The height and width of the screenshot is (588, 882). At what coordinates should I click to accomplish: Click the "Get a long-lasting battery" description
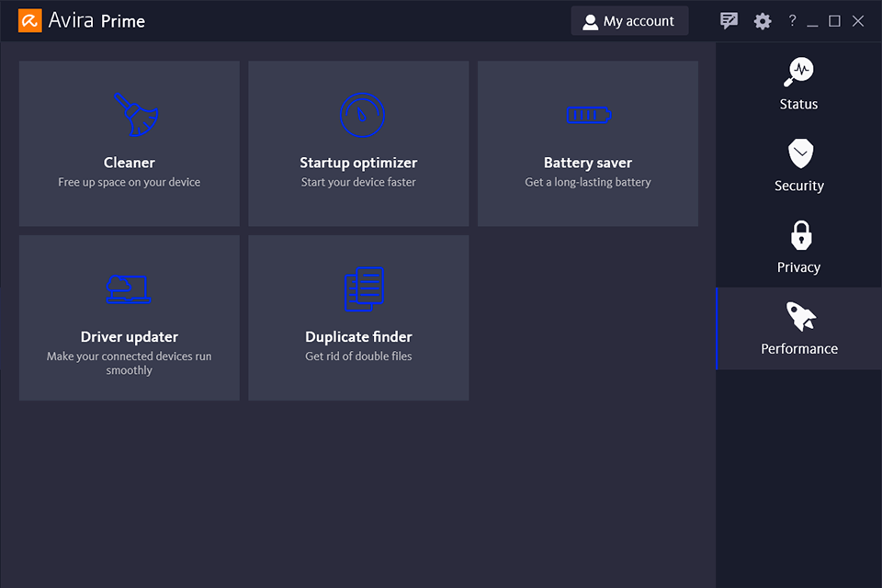pos(588,182)
